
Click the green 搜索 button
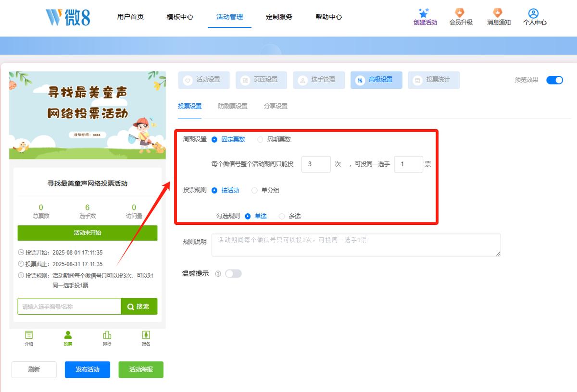pos(139,306)
